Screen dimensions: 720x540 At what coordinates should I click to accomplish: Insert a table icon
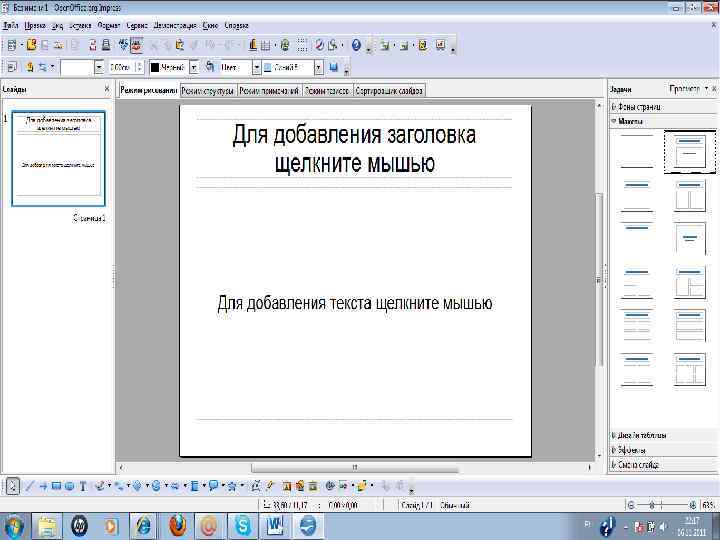pyautogui.click(x=265, y=45)
